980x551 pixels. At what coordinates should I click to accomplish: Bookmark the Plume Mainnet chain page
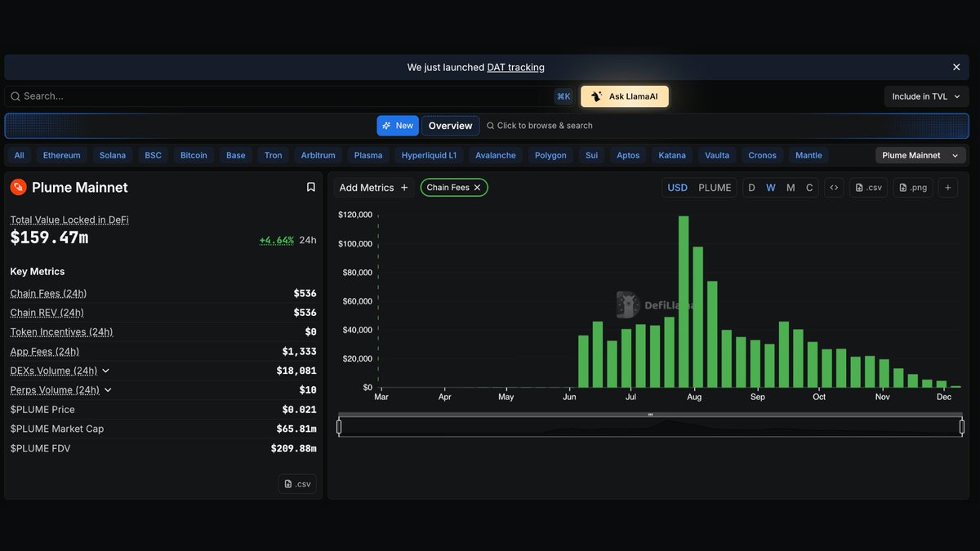click(310, 186)
